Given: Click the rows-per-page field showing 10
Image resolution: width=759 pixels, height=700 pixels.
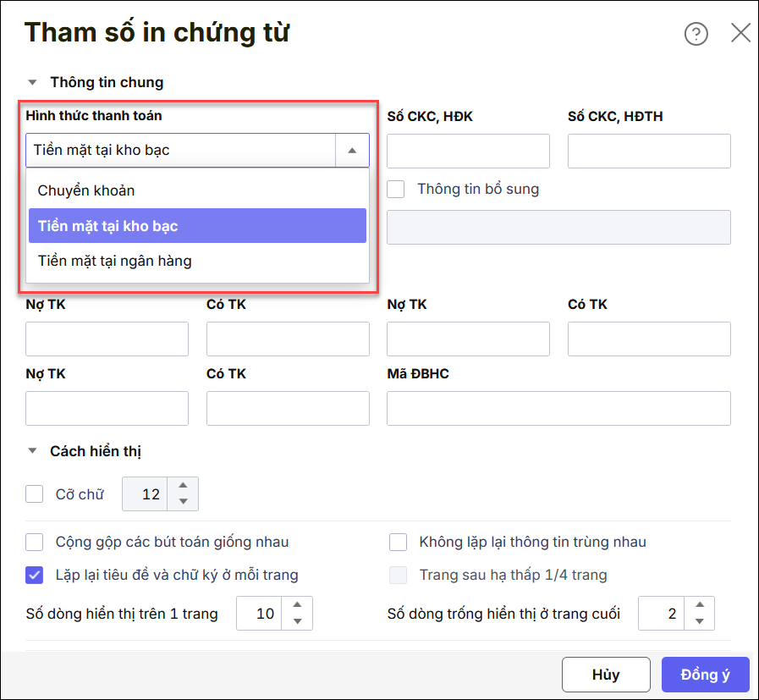Looking at the screenshot, I should [259, 614].
